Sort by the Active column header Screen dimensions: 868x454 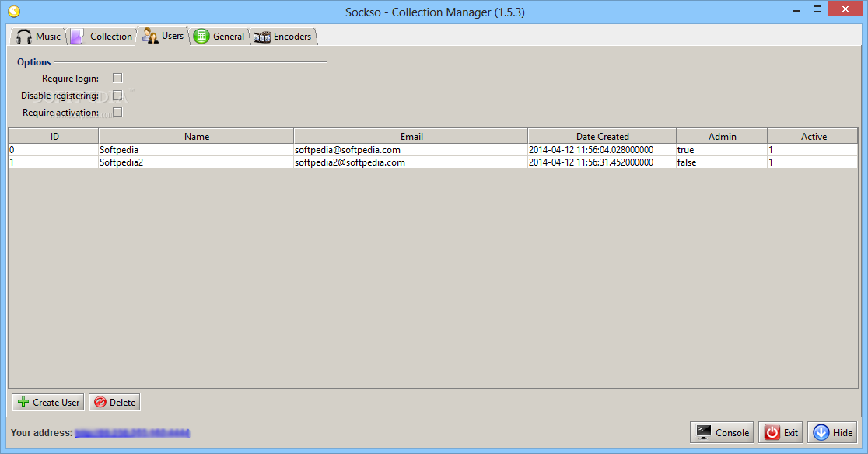(x=814, y=137)
